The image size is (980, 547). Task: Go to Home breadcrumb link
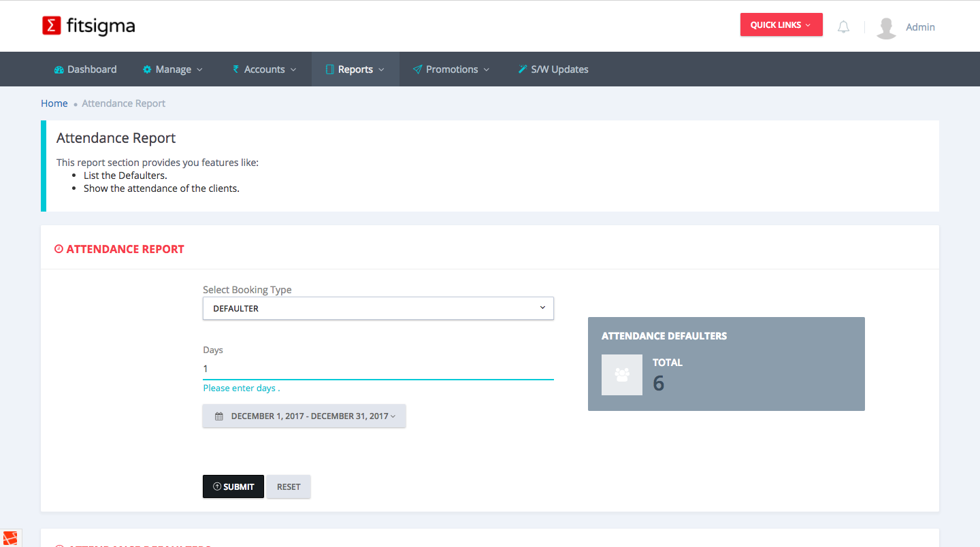tap(54, 103)
